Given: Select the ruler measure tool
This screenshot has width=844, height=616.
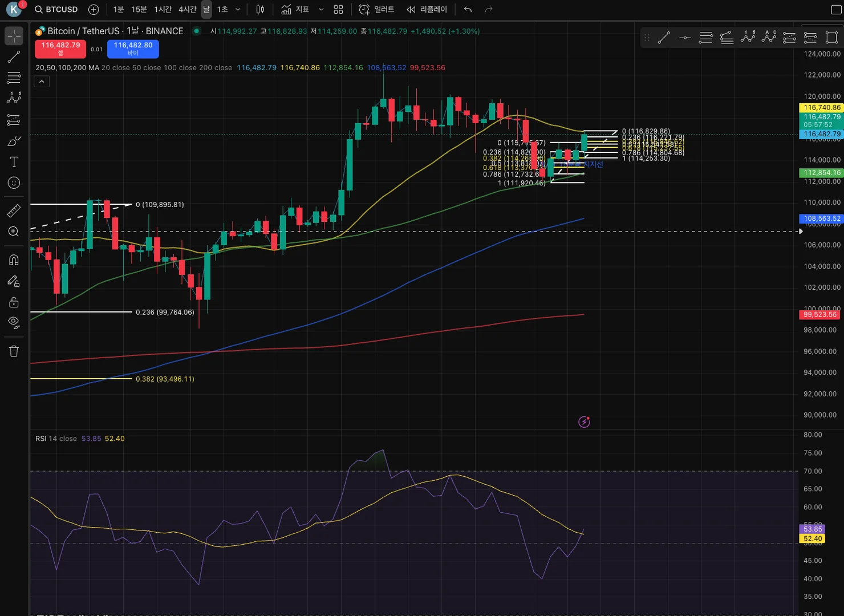Looking at the screenshot, I should (14, 210).
